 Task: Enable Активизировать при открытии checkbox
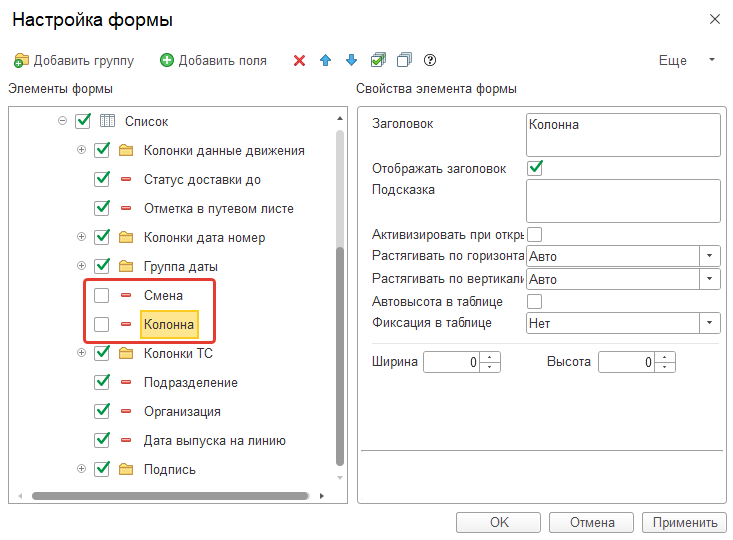(x=534, y=234)
